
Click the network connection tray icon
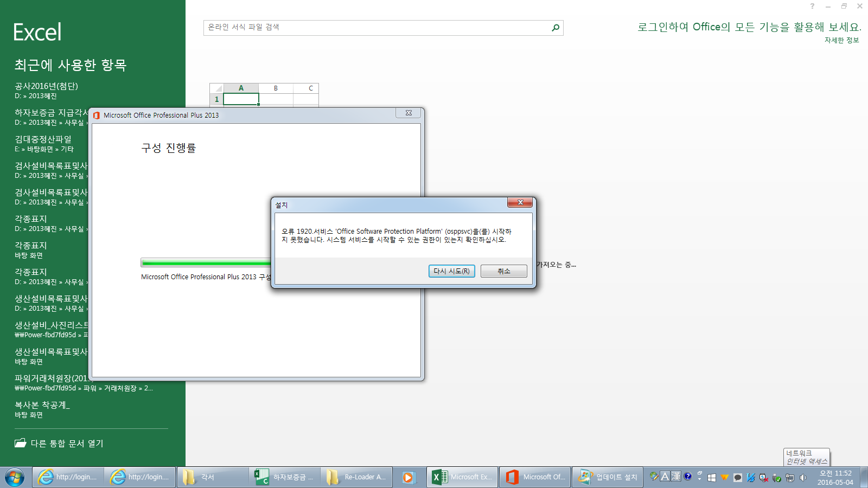[x=790, y=478]
